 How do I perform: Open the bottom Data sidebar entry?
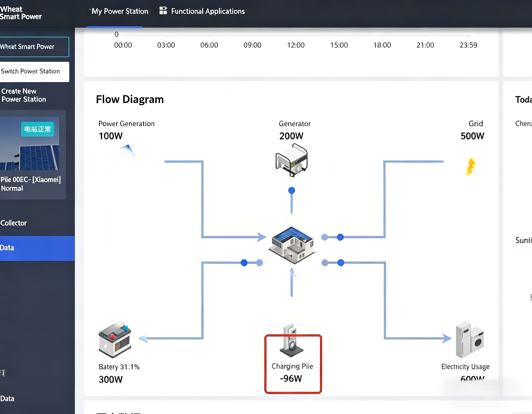pyautogui.click(x=7, y=398)
